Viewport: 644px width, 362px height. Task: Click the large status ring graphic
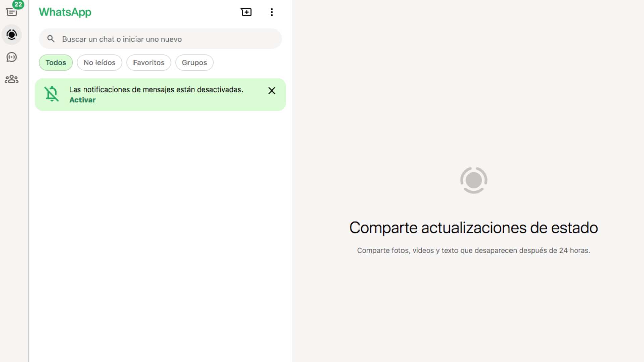pyautogui.click(x=474, y=180)
